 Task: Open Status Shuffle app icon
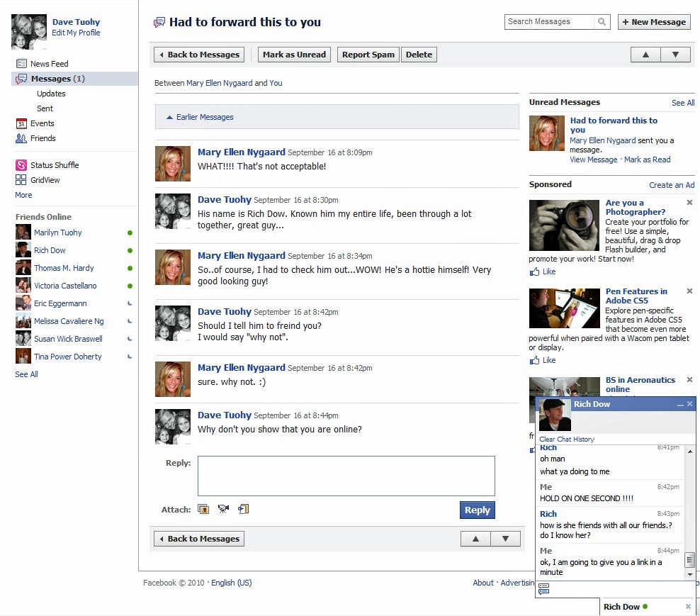click(x=21, y=165)
